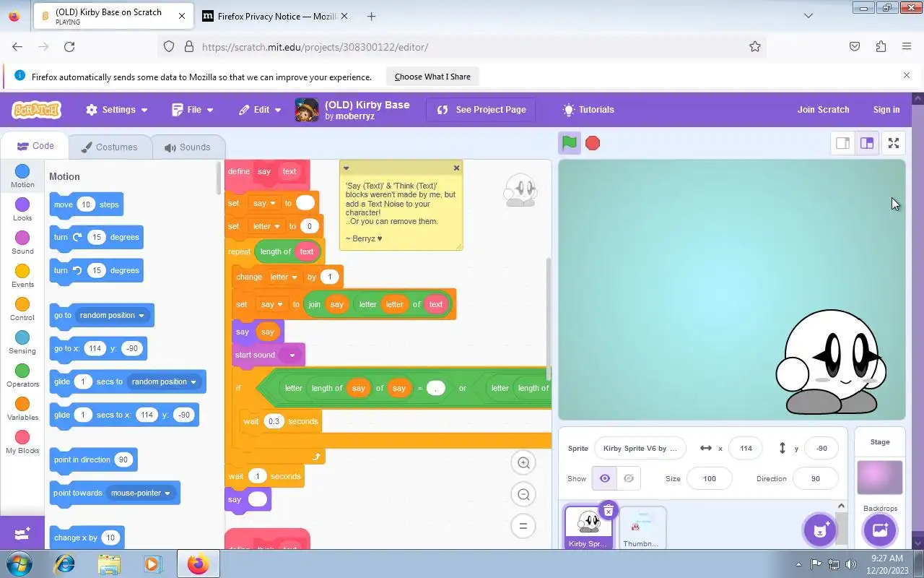Screen dimensions: 924x578
Task: Open the Add Extension button
Action: (x=22, y=533)
